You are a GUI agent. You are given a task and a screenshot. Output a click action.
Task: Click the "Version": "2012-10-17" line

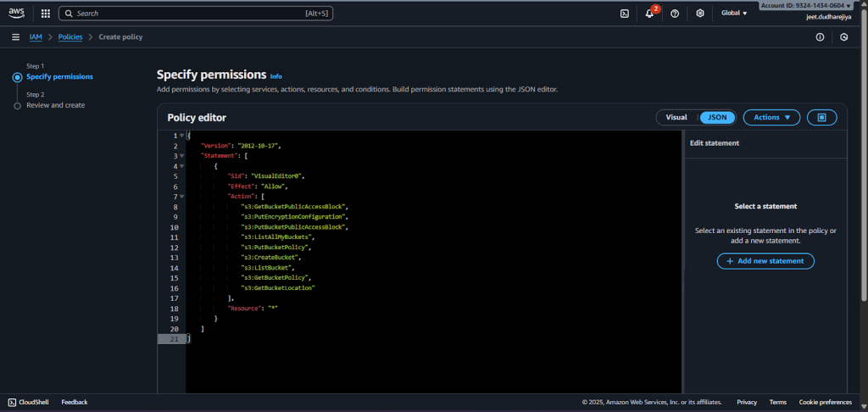pyautogui.click(x=241, y=146)
